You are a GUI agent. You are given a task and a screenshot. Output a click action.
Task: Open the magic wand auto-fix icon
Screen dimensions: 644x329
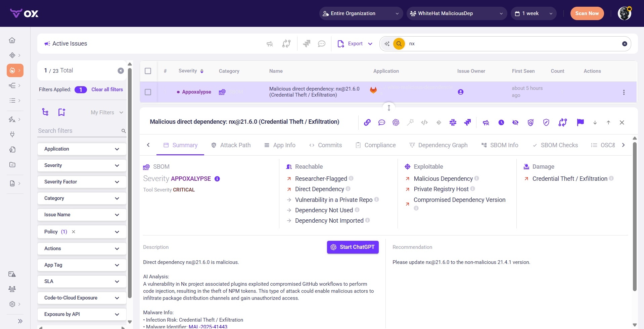click(410, 122)
